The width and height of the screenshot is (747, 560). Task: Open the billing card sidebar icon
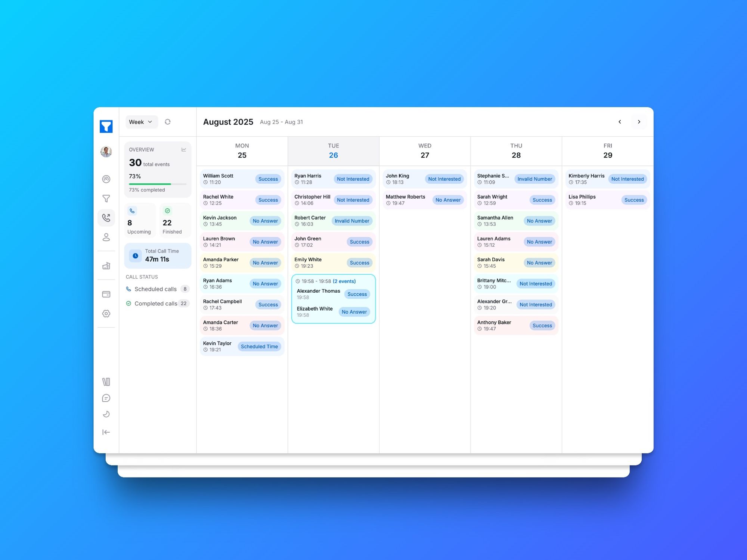coord(106,294)
